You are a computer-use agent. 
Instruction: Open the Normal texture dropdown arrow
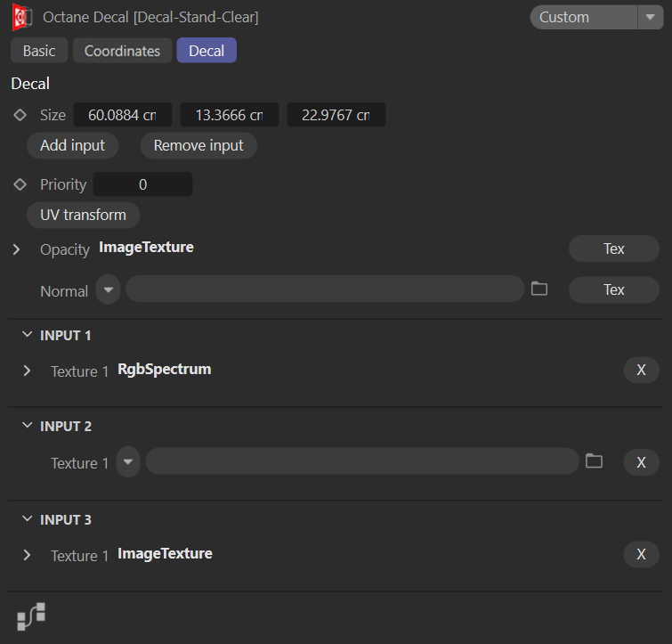pos(109,289)
